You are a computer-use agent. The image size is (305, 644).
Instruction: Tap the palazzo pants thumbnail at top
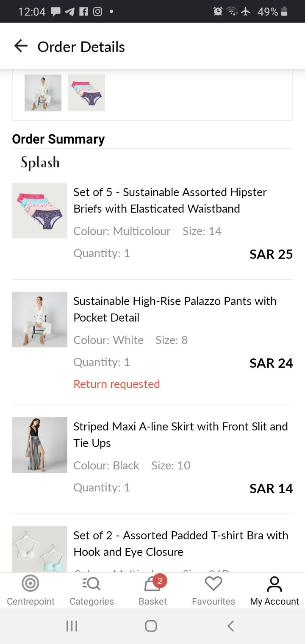coord(43,93)
